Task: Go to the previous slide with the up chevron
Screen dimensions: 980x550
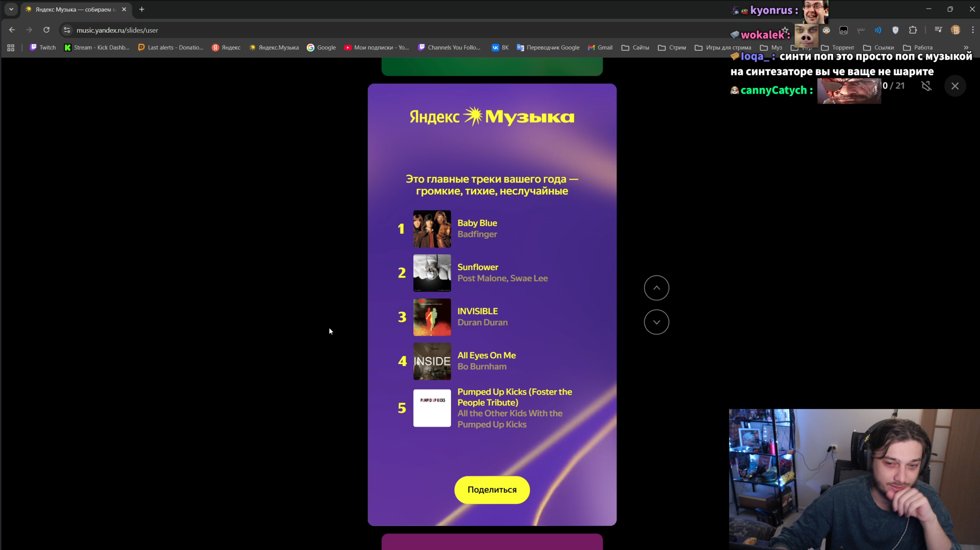Action: [656, 288]
